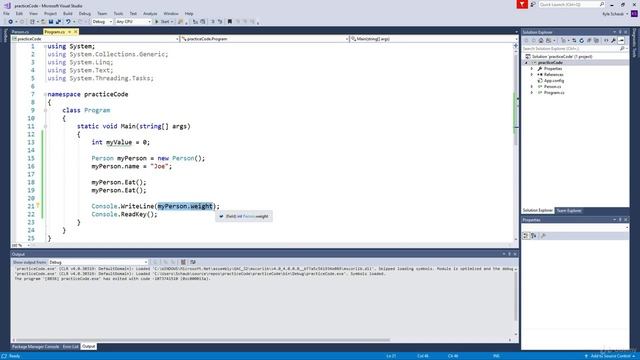Screen dimensions: 640x360
Task: Click the red notifications flag in the title bar
Action: click(x=522, y=4)
